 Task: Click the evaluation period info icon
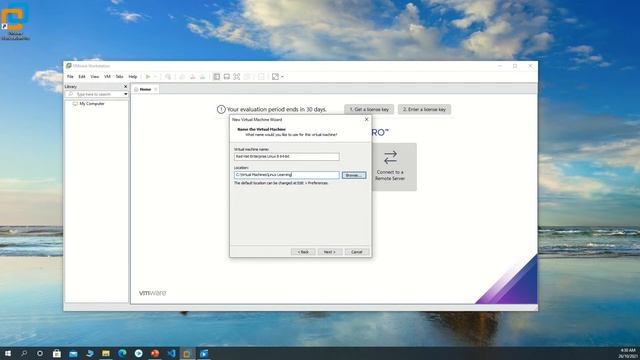(x=221, y=109)
